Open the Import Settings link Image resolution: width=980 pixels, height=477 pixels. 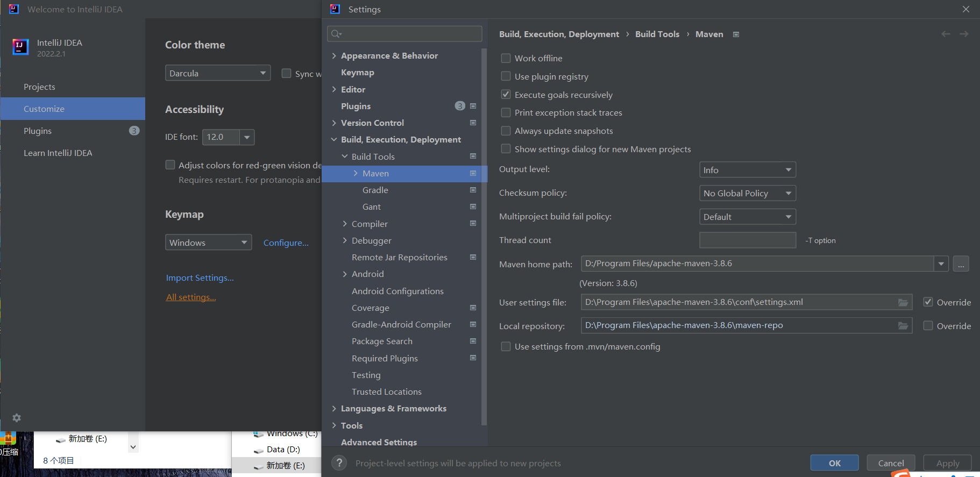point(200,277)
